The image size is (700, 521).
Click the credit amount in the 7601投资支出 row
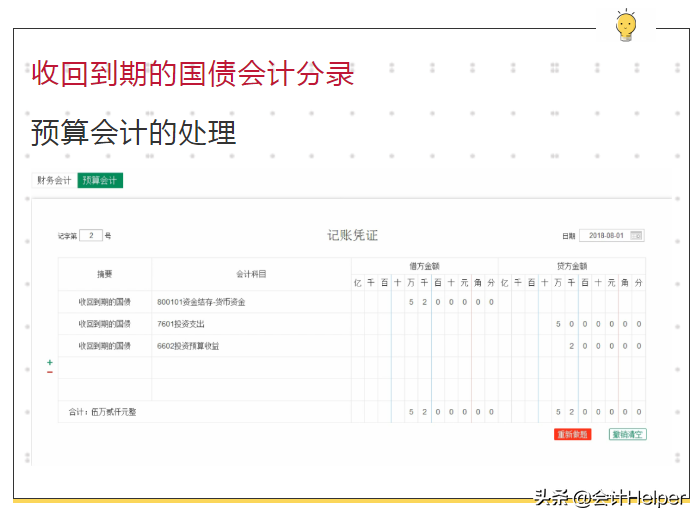click(x=598, y=324)
